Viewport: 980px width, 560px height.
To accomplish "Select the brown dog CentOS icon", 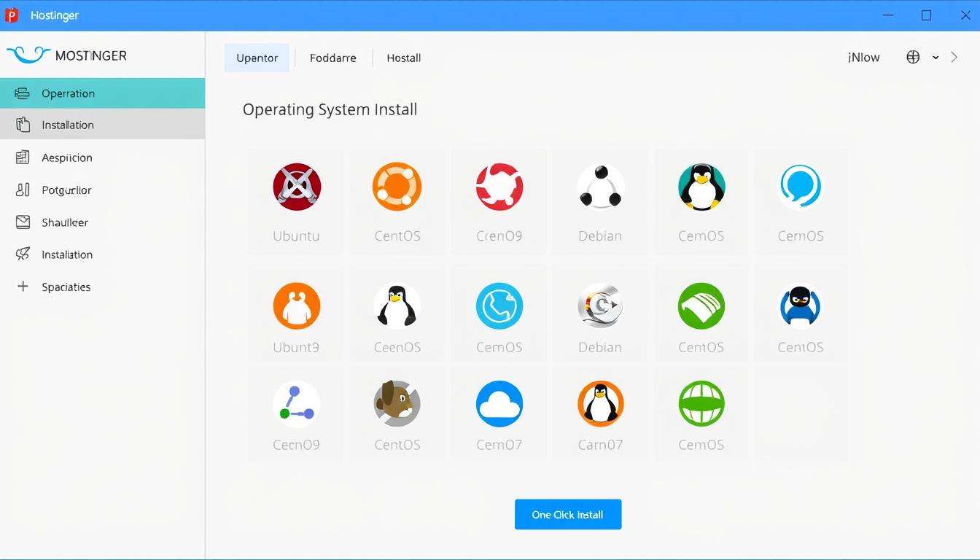I will coord(397,404).
